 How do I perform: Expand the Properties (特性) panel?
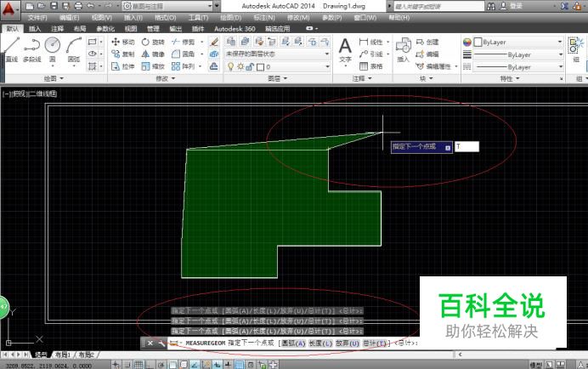pyautogui.click(x=510, y=78)
